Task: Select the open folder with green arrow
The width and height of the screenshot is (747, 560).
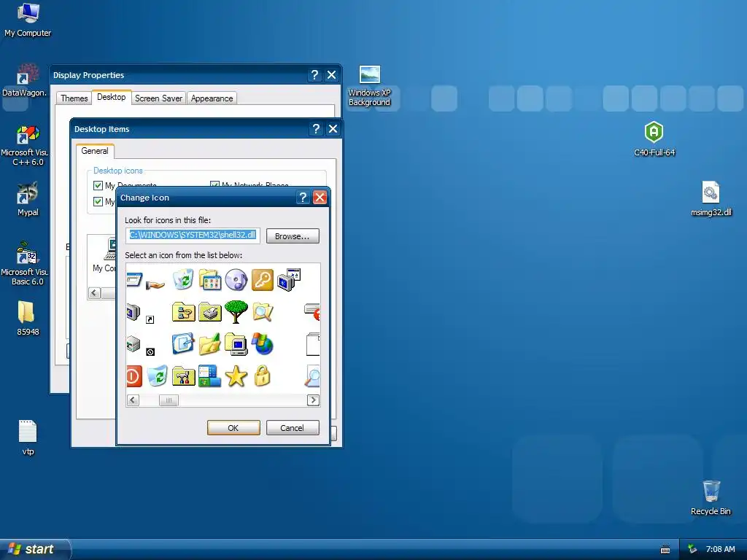Action: pyautogui.click(x=209, y=344)
